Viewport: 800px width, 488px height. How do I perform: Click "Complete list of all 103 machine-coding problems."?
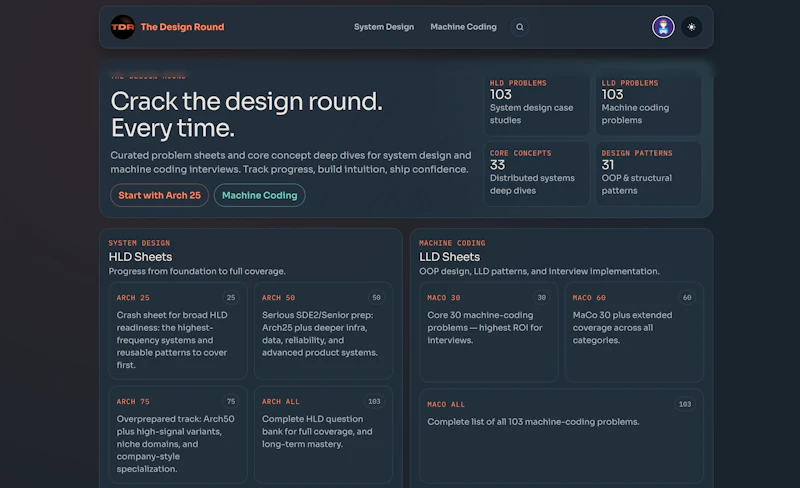(533, 422)
